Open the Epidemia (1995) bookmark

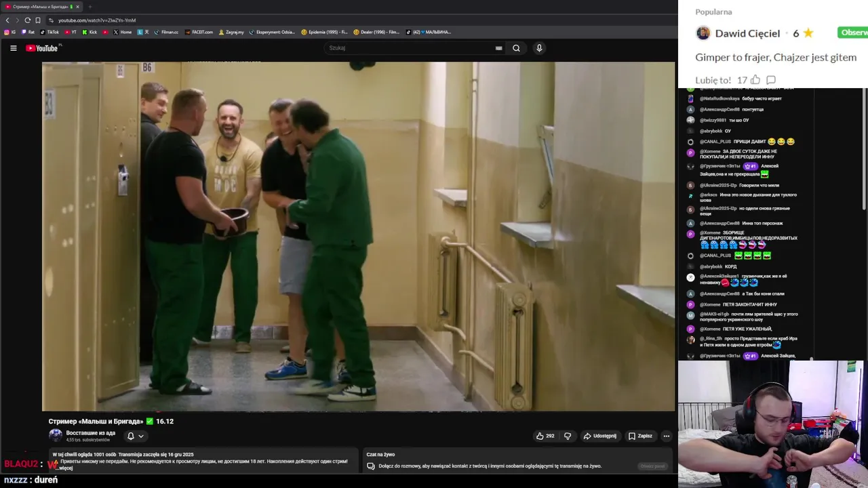point(324,32)
